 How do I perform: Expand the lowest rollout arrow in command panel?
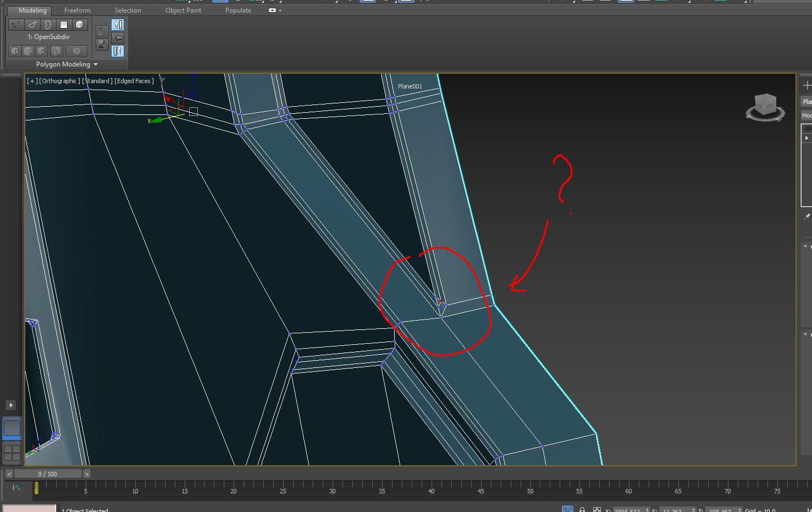click(x=805, y=334)
